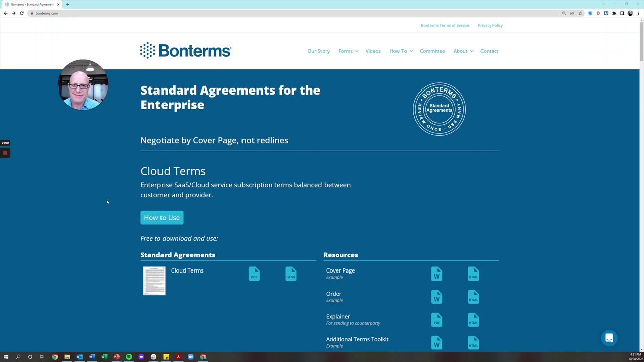Open the Explainer PDF download
This screenshot has width=644, height=362.
[436, 320]
